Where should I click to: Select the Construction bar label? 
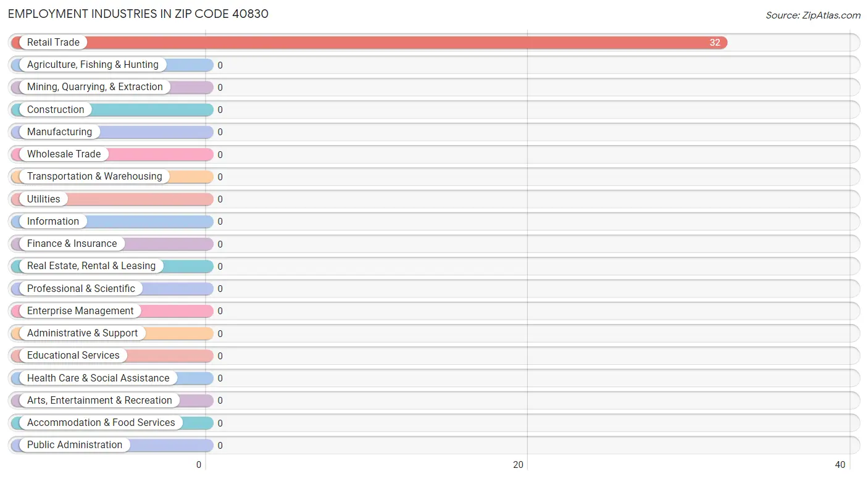pos(56,110)
